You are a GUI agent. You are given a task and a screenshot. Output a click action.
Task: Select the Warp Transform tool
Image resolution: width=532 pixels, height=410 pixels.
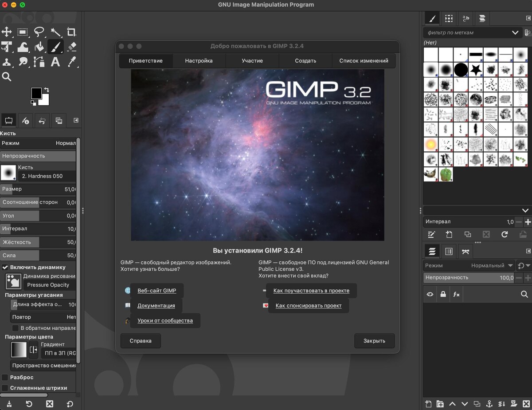tap(23, 47)
